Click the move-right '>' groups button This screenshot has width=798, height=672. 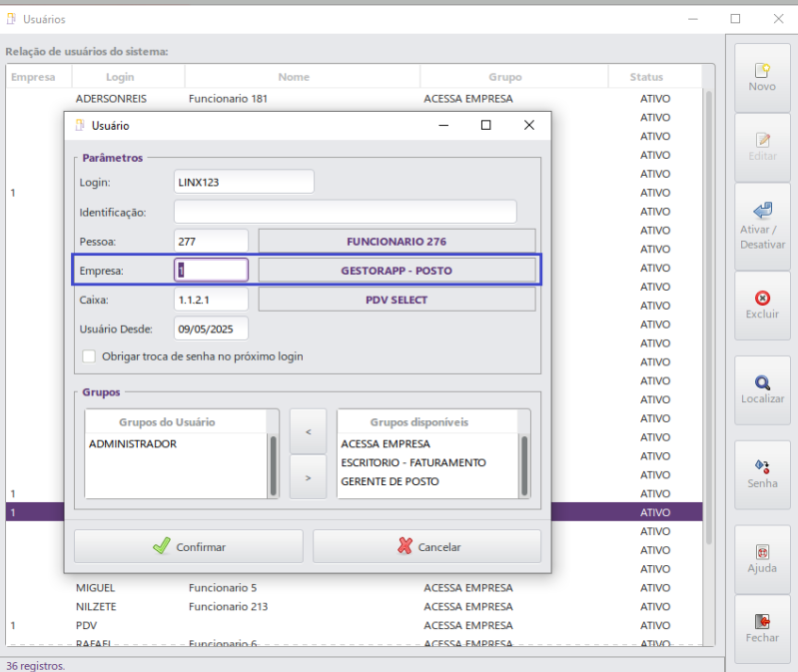pos(308,477)
